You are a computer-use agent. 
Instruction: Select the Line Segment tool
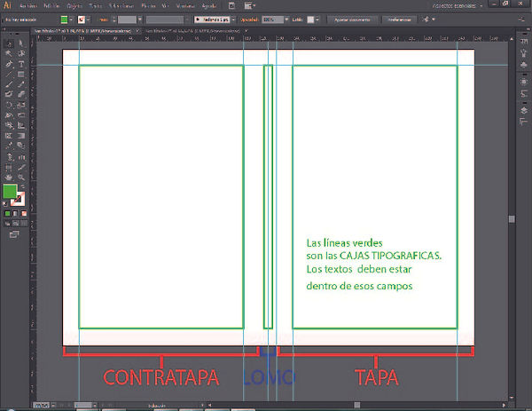(9, 74)
